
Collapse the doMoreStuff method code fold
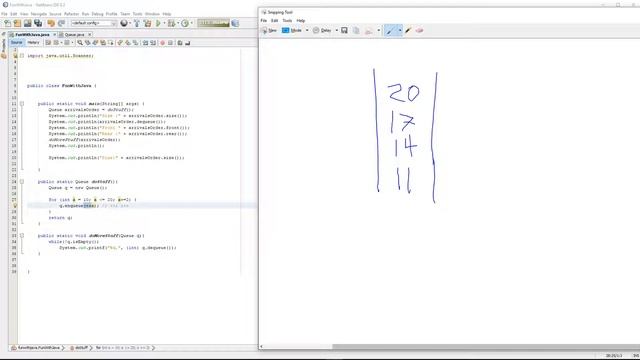click(x=22, y=236)
